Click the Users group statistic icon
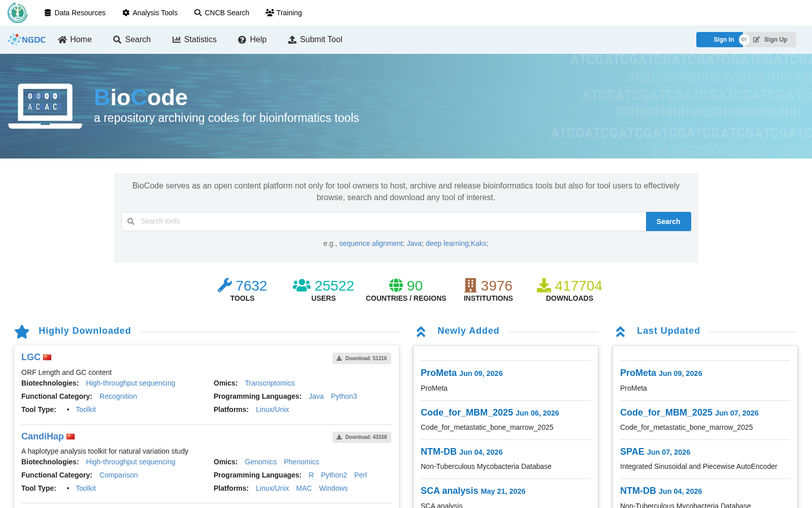The height and width of the screenshot is (508, 812). coord(301,285)
